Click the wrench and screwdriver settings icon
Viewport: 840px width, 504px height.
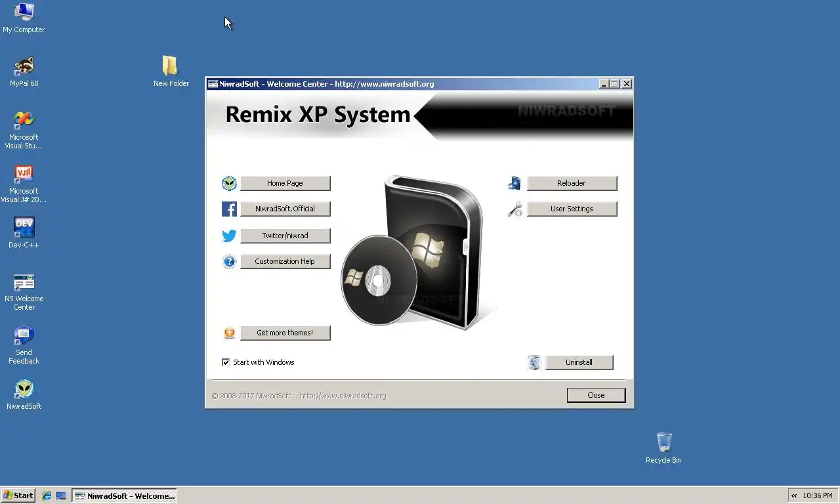[x=515, y=209]
